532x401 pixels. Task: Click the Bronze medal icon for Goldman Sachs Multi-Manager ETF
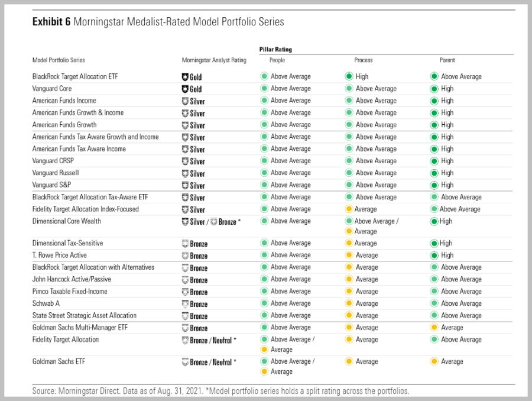pos(185,328)
